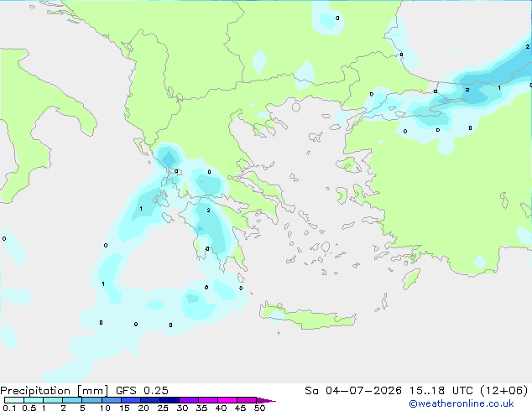Select the 0.1–0.5 mm palest legend swatch
This screenshot has height=411, width=532.
tap(14, 400)
